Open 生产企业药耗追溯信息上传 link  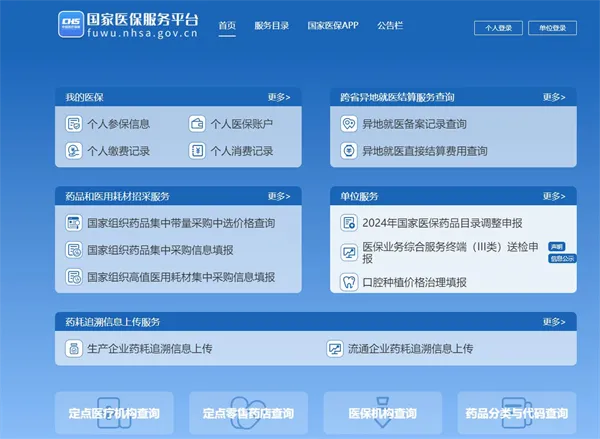tap(150, 349)
